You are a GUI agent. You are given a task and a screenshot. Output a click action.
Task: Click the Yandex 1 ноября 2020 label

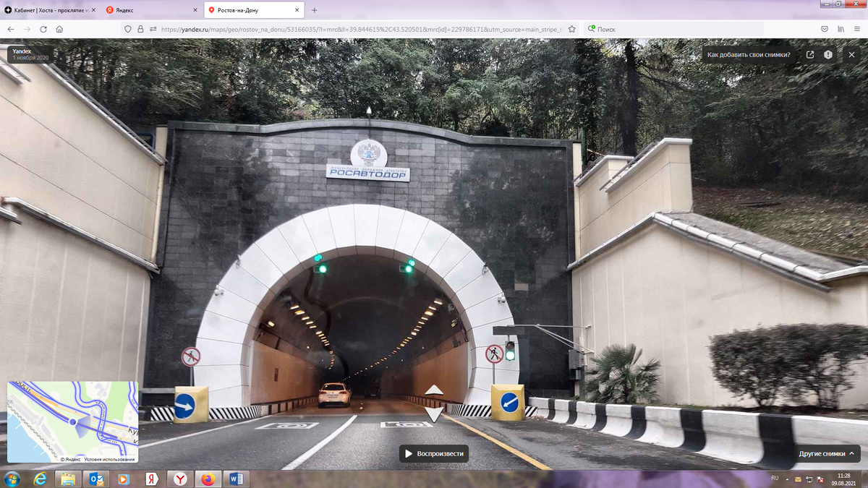point(30,54)
